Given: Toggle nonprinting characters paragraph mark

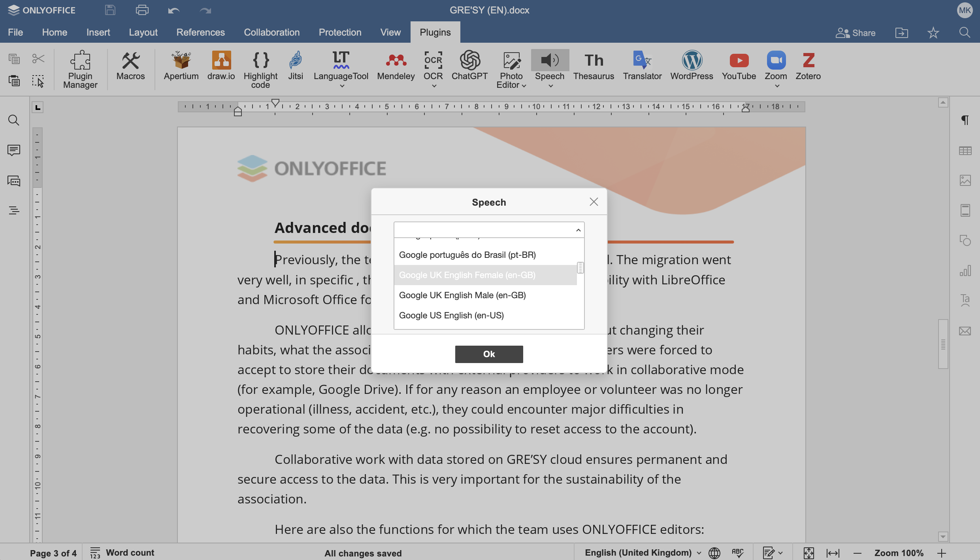Looking at the screenshot, I should click(965, 120).
